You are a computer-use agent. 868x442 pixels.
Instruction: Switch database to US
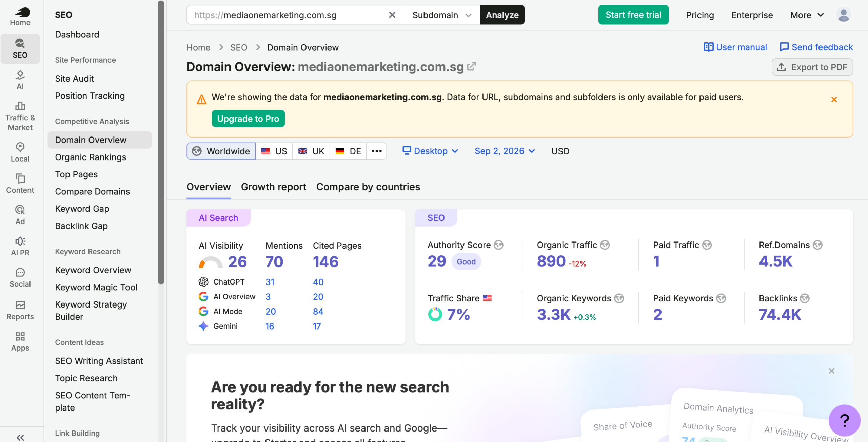pyautogui.click(x=274, y=151)
